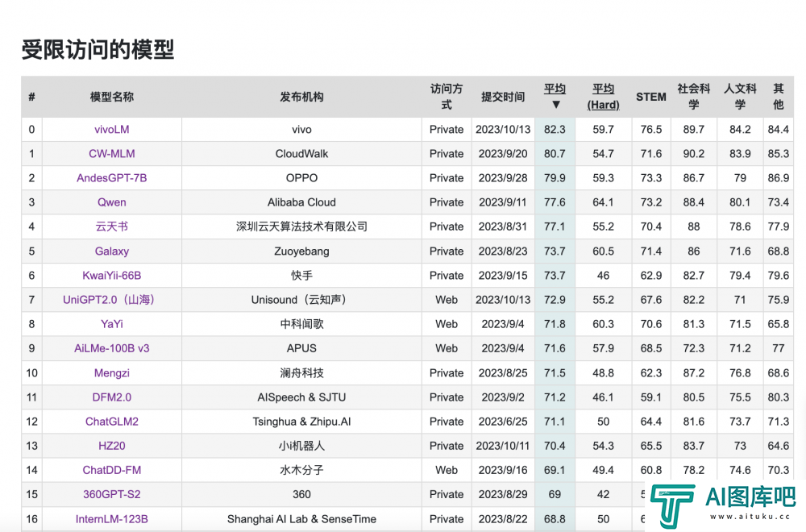Select the vivo organization cell
This screenshot has height=532, width=806.
tap(301, 130)
